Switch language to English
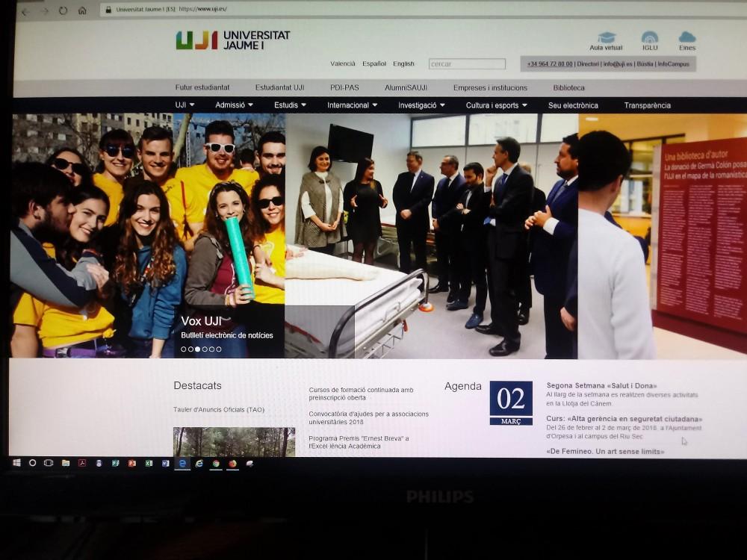747x560 pixels. [x=403, y=64]
